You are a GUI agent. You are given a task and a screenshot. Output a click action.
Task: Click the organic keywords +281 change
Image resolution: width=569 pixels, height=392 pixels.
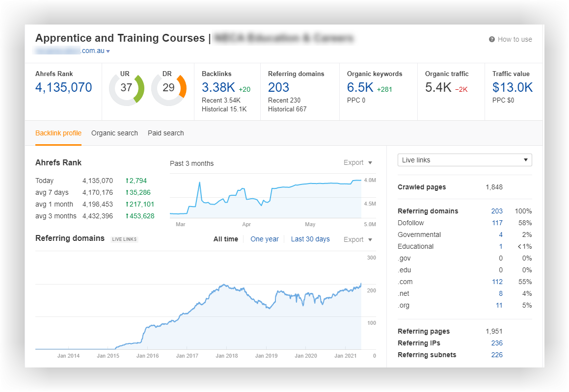[x=384, y=90]
